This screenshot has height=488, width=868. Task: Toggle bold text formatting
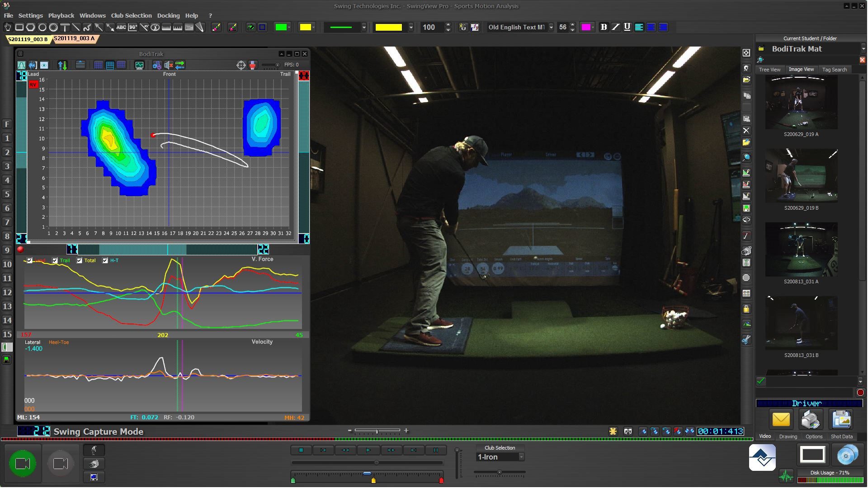click(x=604, y=27)
